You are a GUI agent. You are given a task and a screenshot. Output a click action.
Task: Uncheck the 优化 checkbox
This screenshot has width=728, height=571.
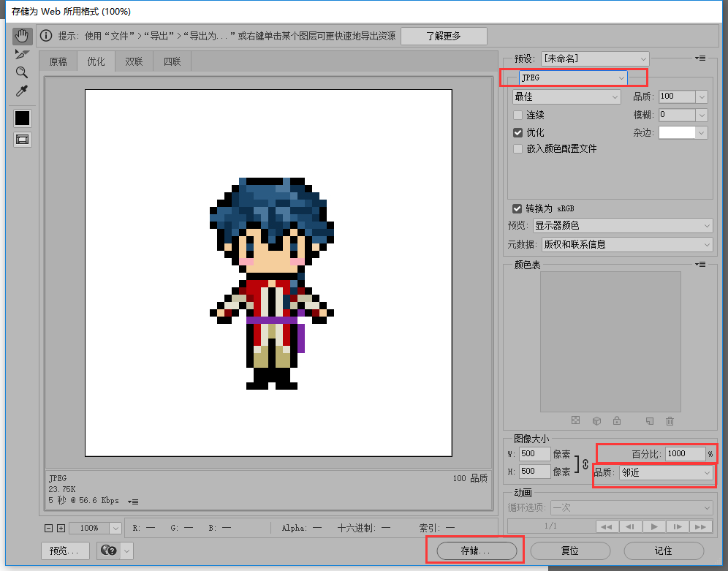tap(517, 132)
